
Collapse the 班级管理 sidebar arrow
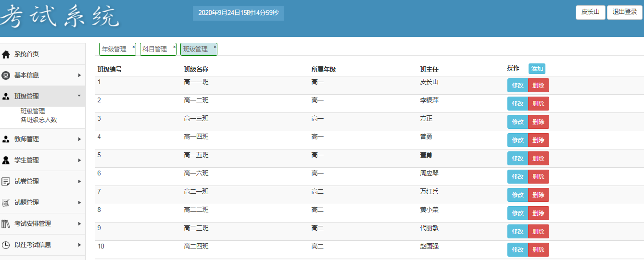click(79, 96)
